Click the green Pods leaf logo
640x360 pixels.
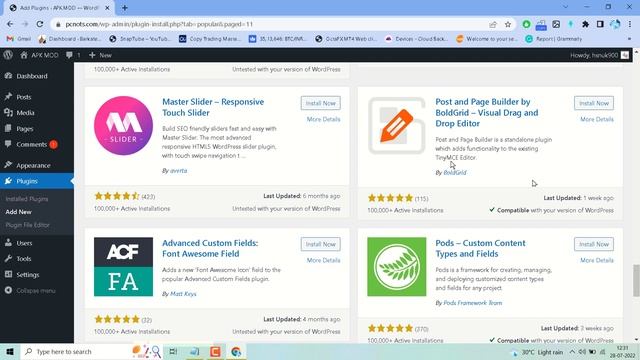coord(396,267)
